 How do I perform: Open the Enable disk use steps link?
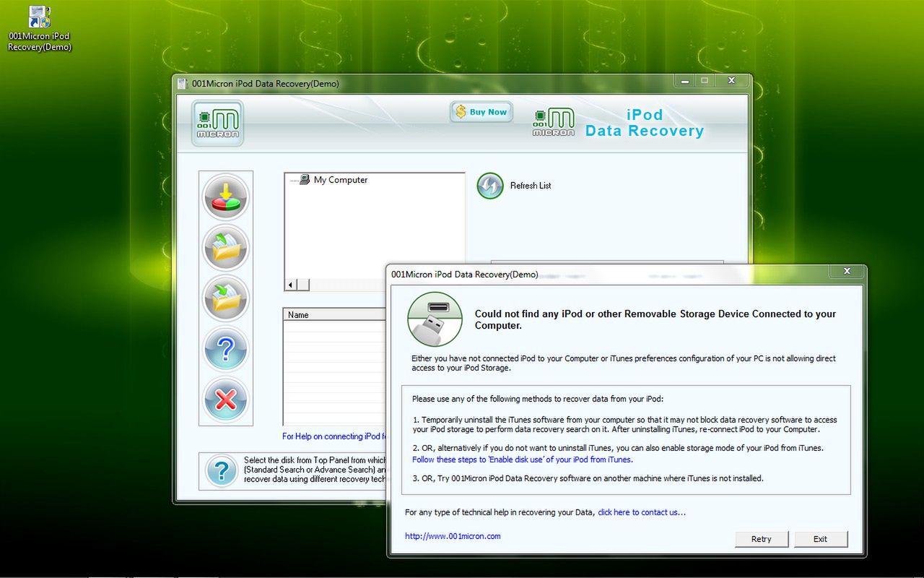pyautogui.click(x=523, y=460)
